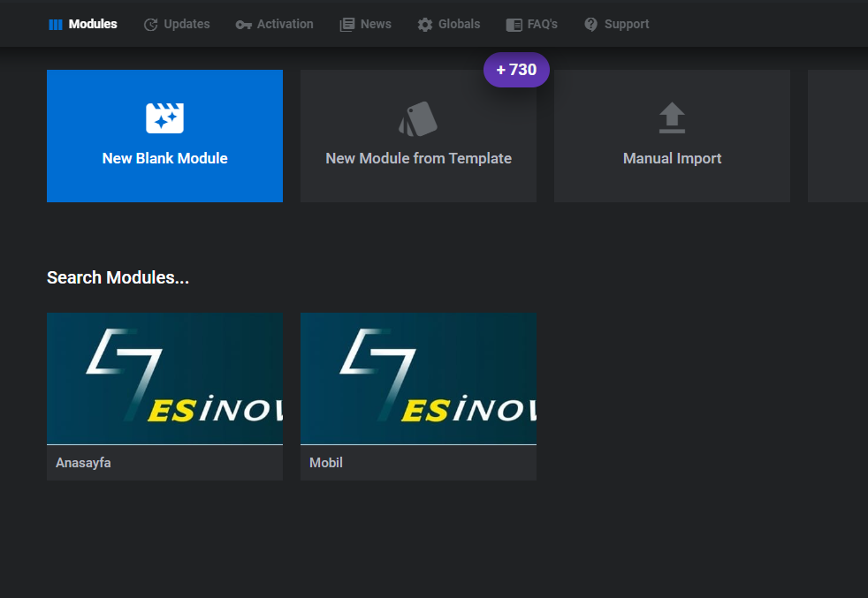Click the Modules bars icon
Screen dimensions: 868x598
(x=56, y=25)
